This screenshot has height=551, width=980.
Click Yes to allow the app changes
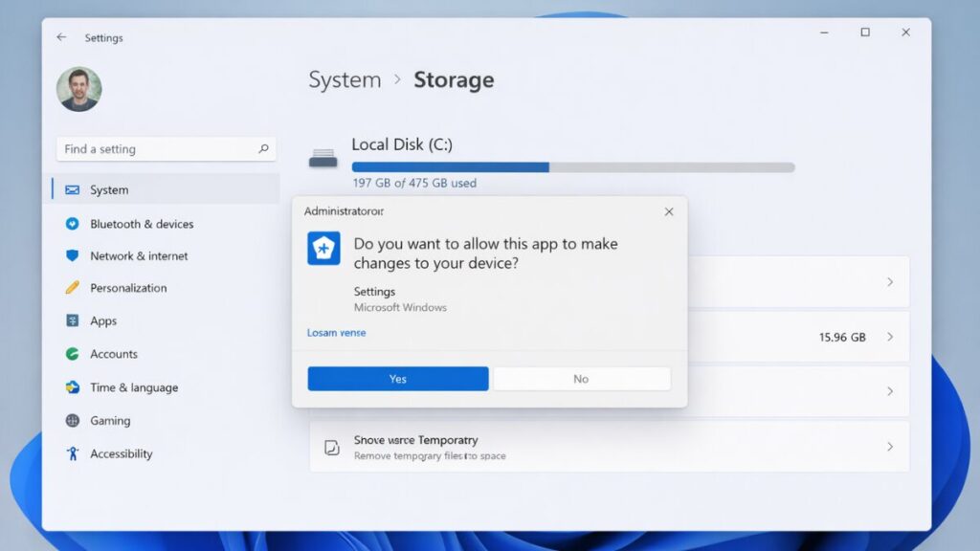pos(397,379)
